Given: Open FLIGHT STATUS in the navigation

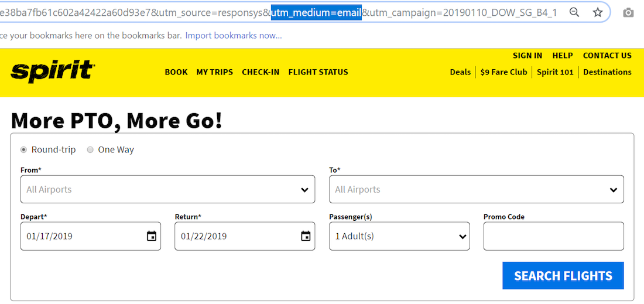Looking at the screenshot, I should tap(318, 72).
